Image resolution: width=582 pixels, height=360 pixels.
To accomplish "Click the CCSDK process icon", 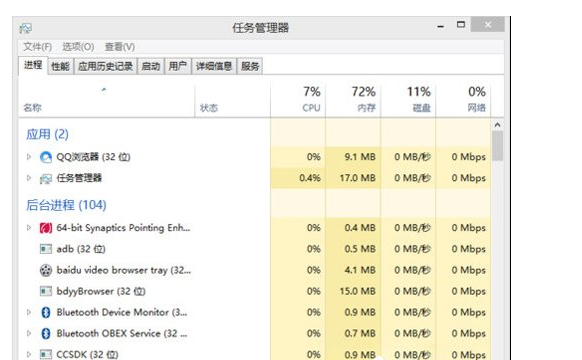I will pos(46,354).
